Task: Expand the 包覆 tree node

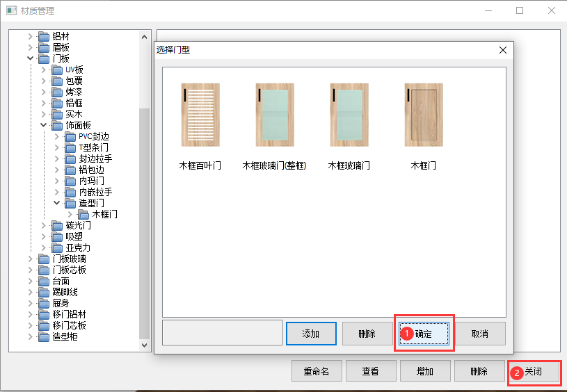Action: click(44, 81)
